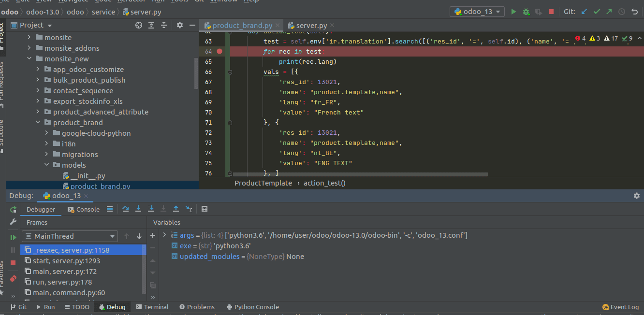Select next frame down arrow
Image resolution: width=644 pixels, height=315 pixels.
click(139, 236)
